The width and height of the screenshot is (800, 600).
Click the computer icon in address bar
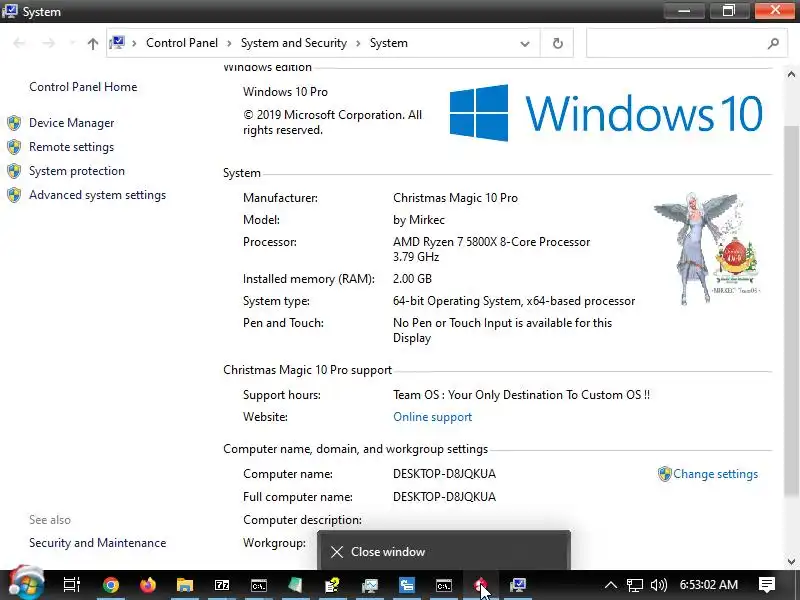[x=117, y=43]
